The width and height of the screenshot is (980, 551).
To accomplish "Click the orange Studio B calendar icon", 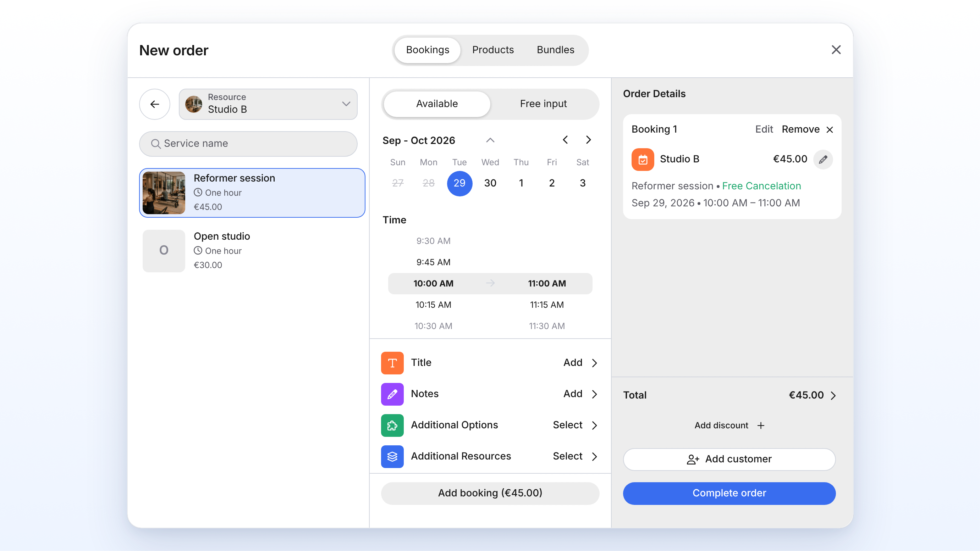I will (x=643, y=159).
